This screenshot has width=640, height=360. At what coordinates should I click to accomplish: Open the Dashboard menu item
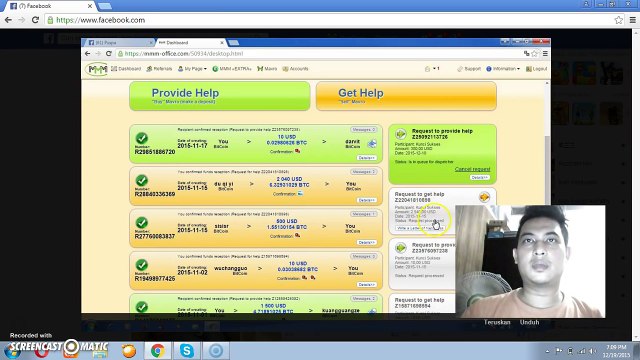point(126,69)
